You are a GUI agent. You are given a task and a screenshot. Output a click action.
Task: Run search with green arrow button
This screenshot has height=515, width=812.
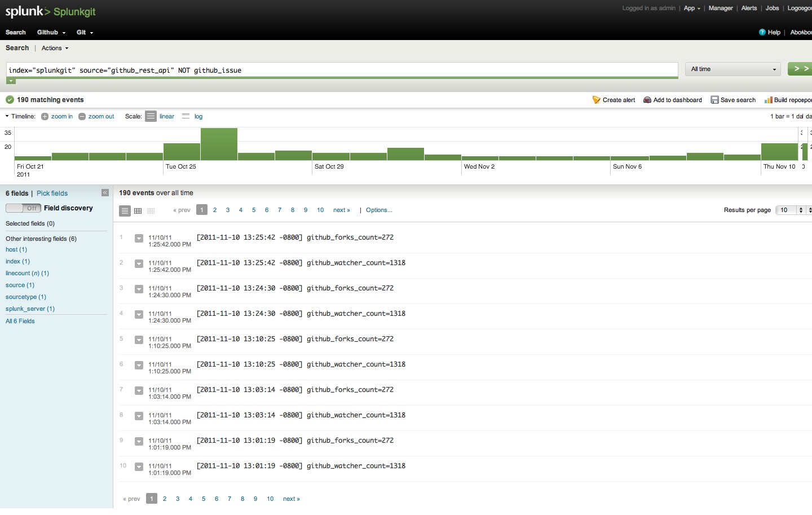tap(801, 69)
